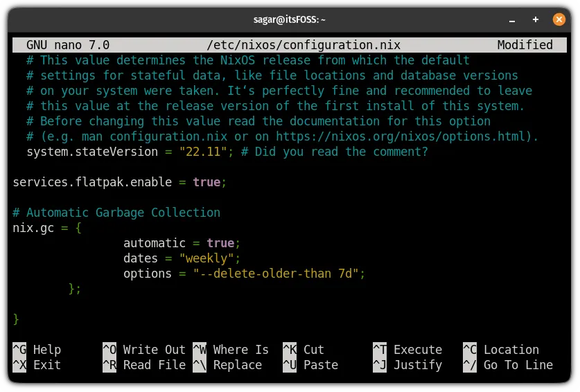Click the options keyword

point(148,274)
